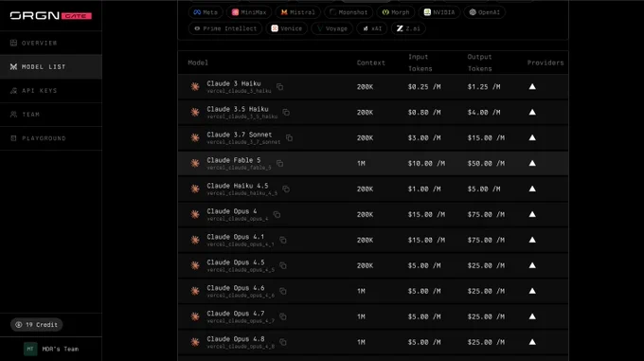
Task: Filter models by NVIDIA
Action: [439, 12]
